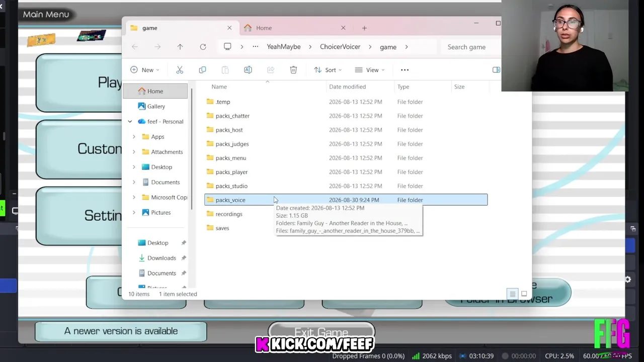Select the packs_menu folder
Screen dimensions: 644x362
[x=346, y=158]
